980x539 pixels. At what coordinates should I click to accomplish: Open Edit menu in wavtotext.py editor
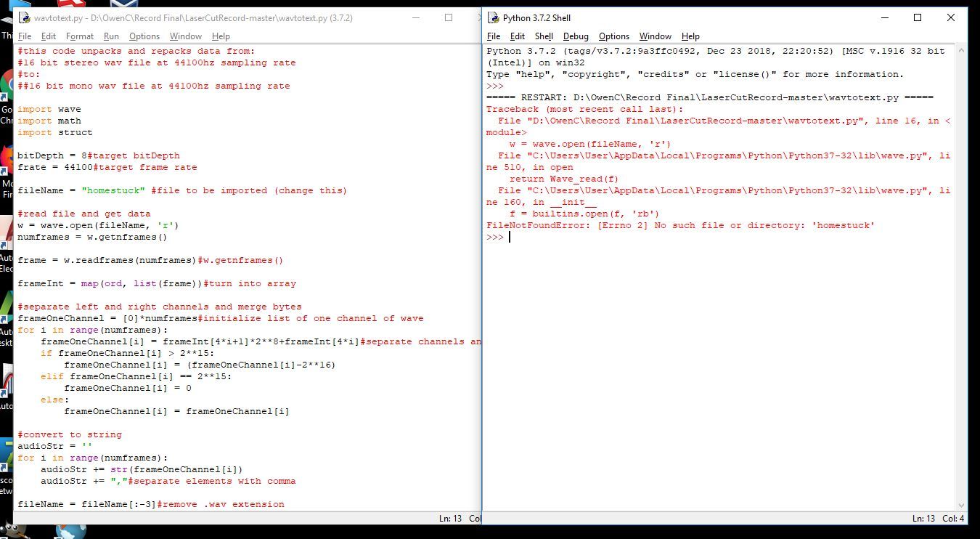coord(49,36)
